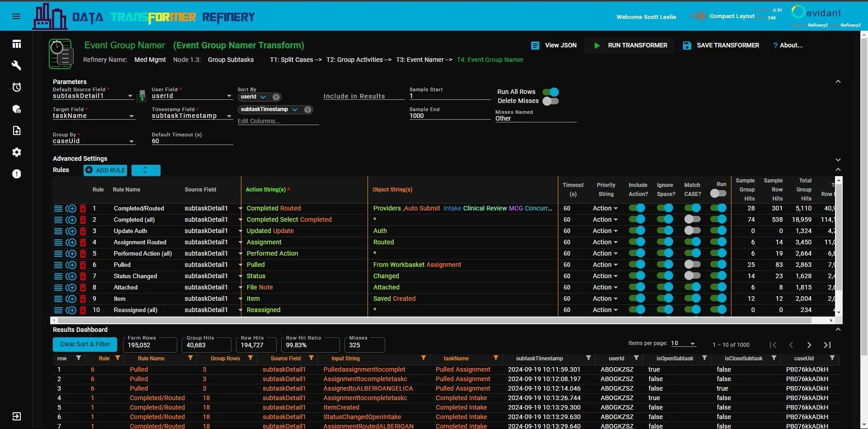Image resolution: width=868 pixels, height=429 pixels.
Task: Open the alarm clock sidebar icon
Action: tap(16, 87)
